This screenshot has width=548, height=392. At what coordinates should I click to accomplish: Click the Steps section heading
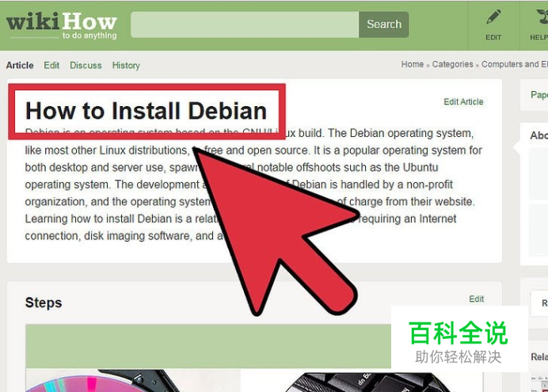(44, 303)
